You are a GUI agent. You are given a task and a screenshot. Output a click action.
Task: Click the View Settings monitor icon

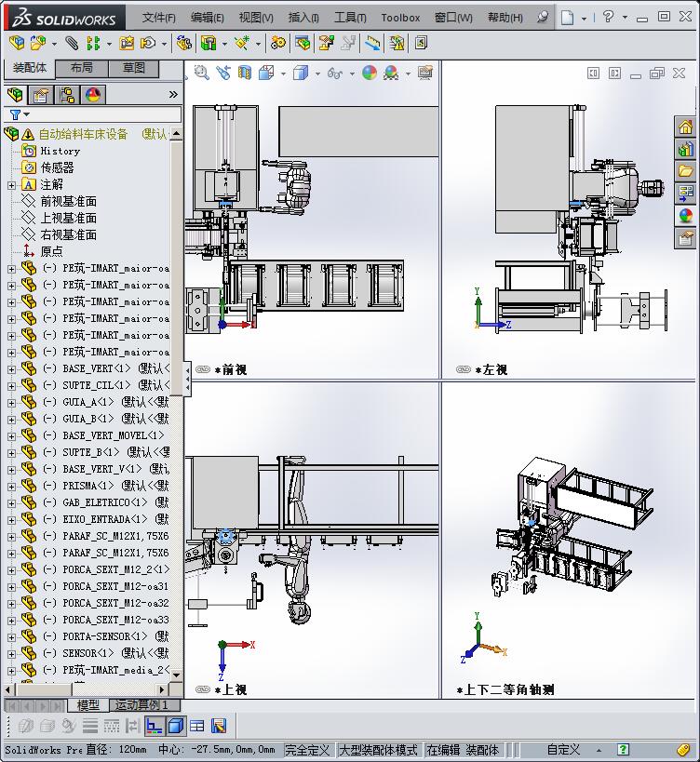pos(424,74)
